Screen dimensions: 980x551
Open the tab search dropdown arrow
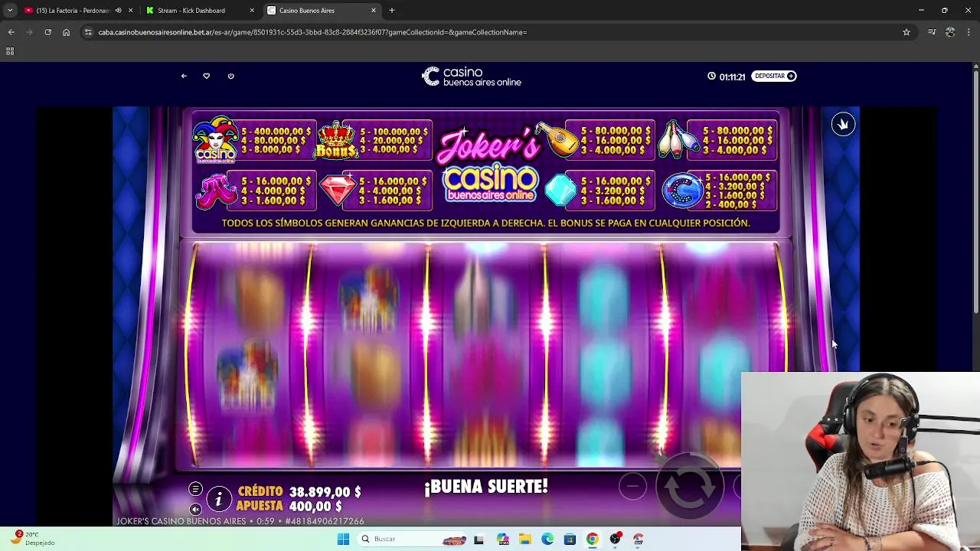tap(9, 11)
